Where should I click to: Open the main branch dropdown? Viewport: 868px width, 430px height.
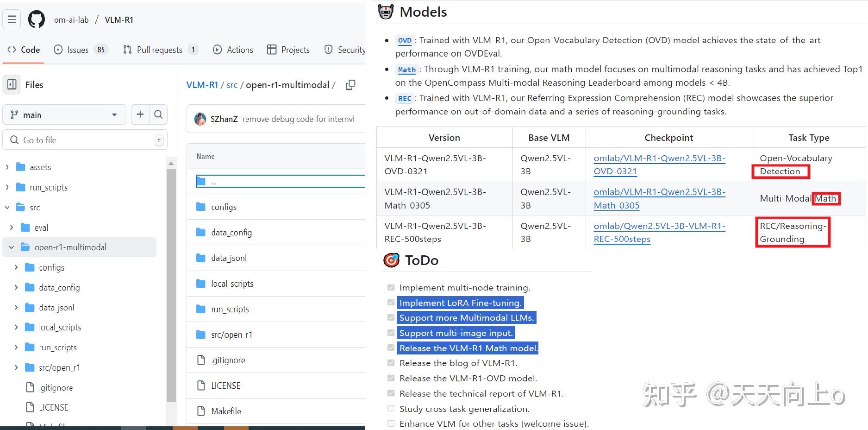[x=64, y=114]
